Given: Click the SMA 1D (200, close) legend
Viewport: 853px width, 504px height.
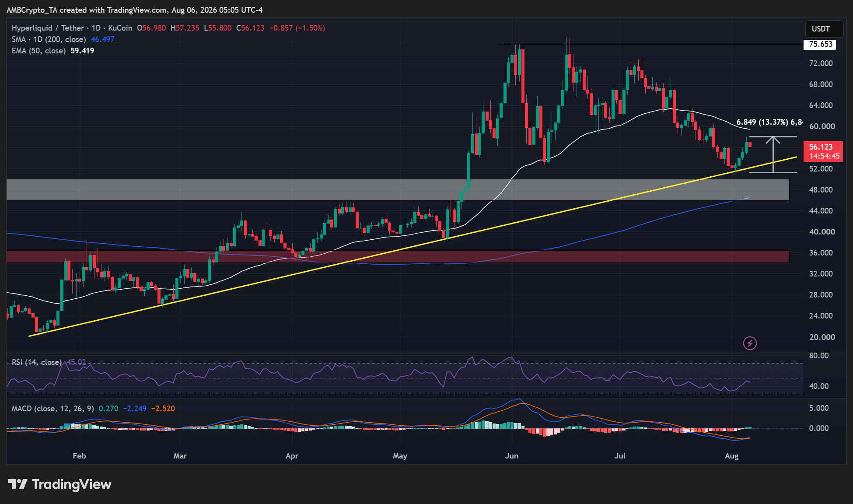Looking at the screenshot, I should (49, 39).
